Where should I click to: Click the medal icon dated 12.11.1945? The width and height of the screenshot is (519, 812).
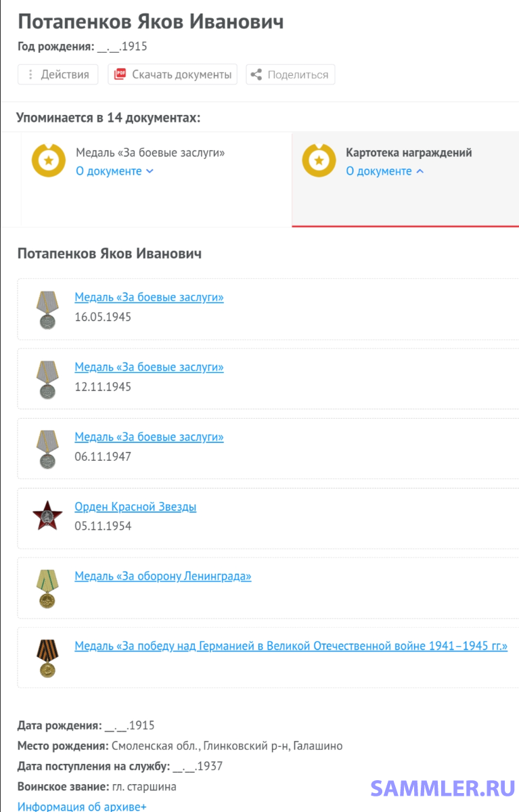point(47,379)
